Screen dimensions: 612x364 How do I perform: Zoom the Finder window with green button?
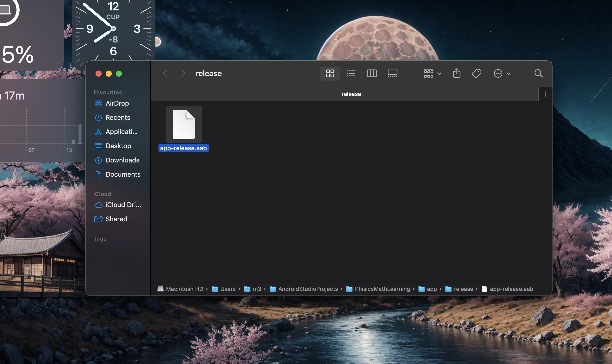pyautogui.click(x=119, y=74)
